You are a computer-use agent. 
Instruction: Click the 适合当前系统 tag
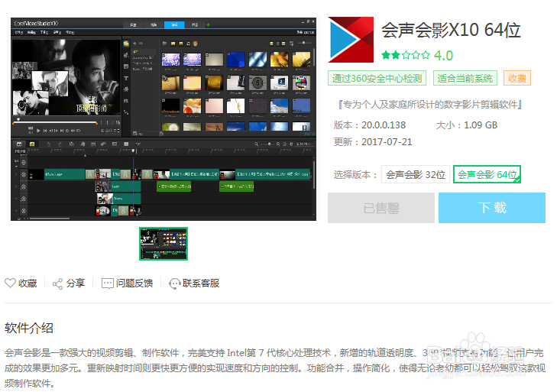(465, 79)
